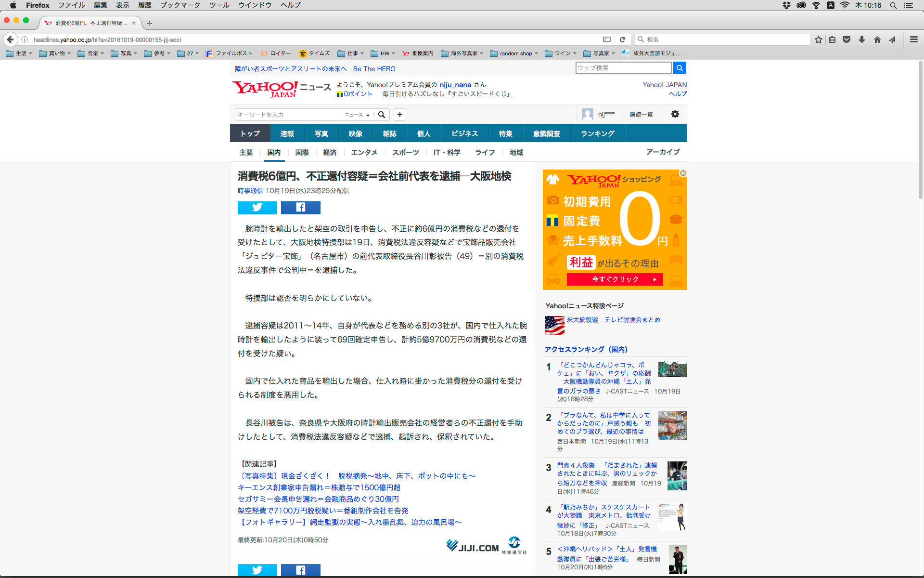This screenshot has height=578, width=924.
Task: Select the ランキング tab in navigation bar
Action: click(x=597, y=133)
